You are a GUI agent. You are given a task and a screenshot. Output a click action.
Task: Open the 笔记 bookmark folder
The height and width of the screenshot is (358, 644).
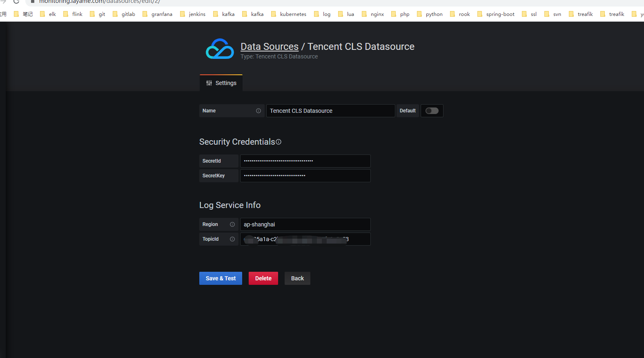click(x=23, y=14)
